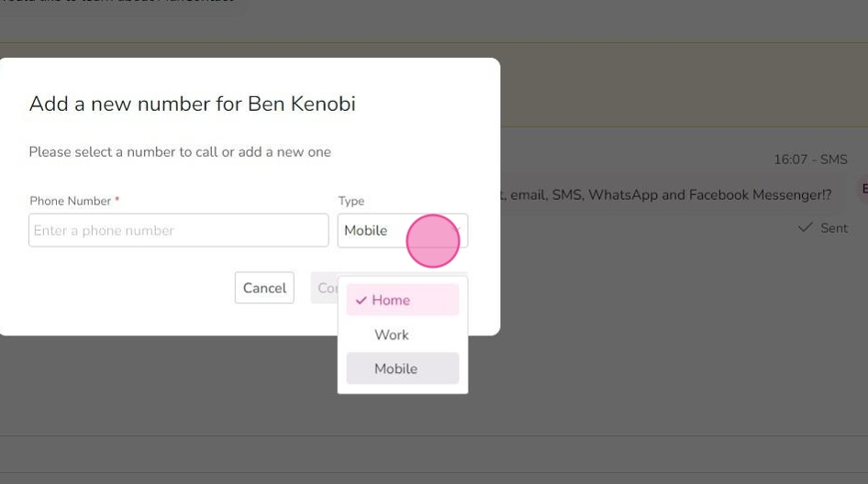Select the Home option in list

click(x=403, y=300)
